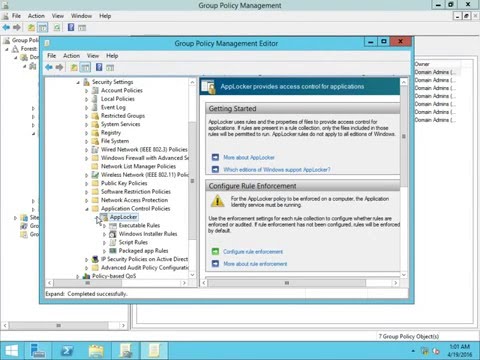Select Windows Installer Rules node
The height and width of the screenshot is (360, 480).
click(148, 234)
